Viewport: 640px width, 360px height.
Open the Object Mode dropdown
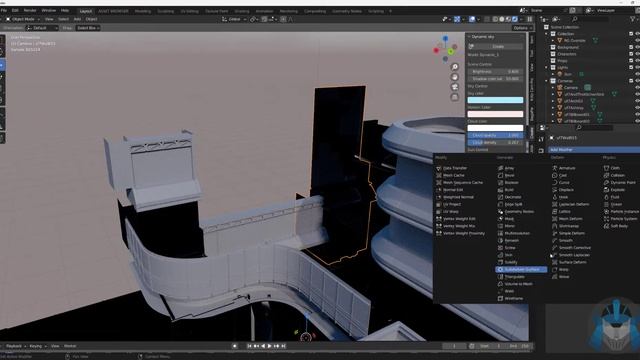(x=23, y=19)
